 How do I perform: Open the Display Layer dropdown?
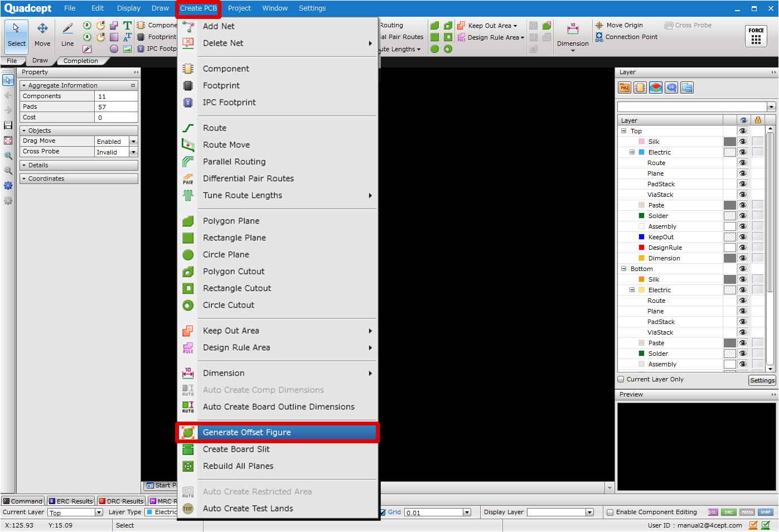pos(589,512)
